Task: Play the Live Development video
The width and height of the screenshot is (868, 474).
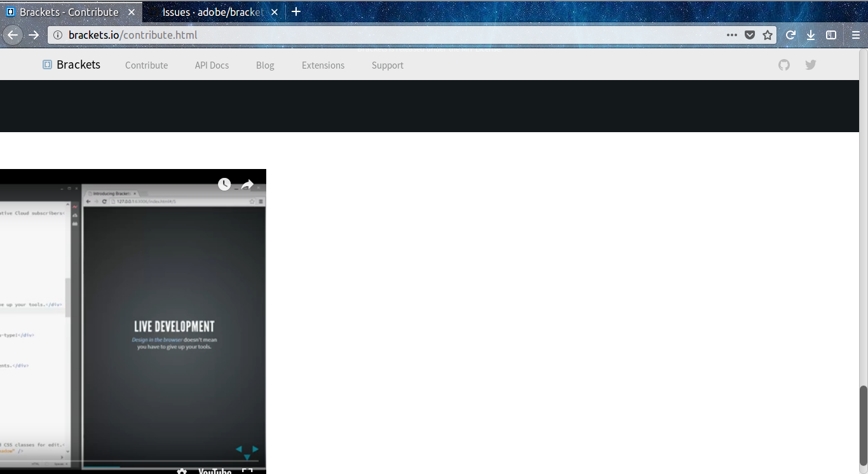Action: click(x=133, y=322)
